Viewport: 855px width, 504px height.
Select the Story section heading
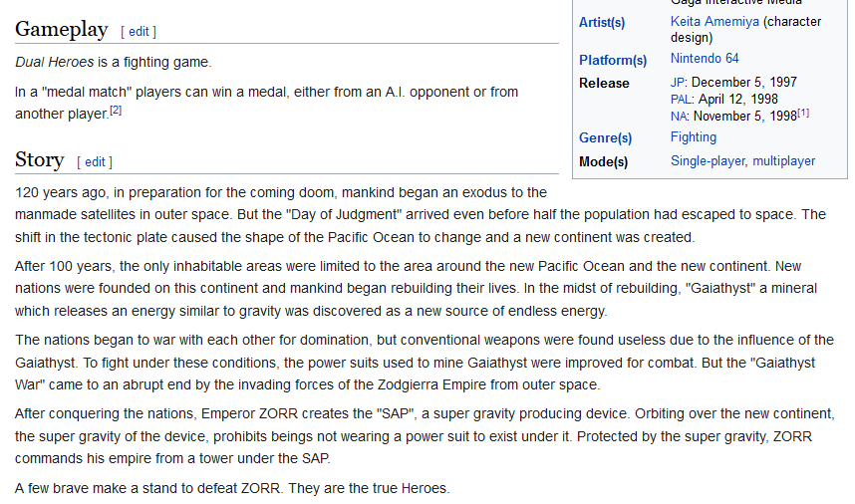pyautogui.click(x=39, y=159)
